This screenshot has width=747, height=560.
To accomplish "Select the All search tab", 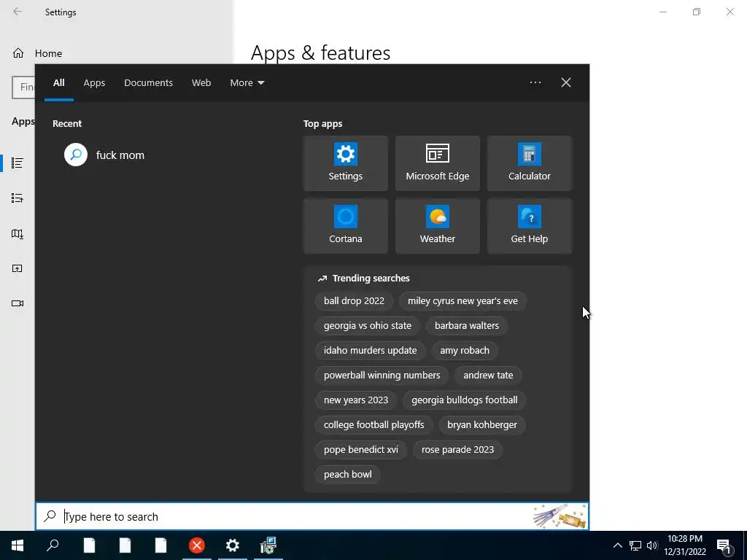I will coord(58,83).
